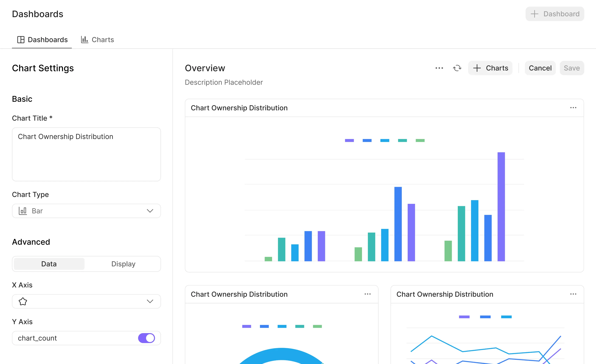Click the star icon in X Axis field
This screenshot has width=596, height=364.
click(23, 301)
